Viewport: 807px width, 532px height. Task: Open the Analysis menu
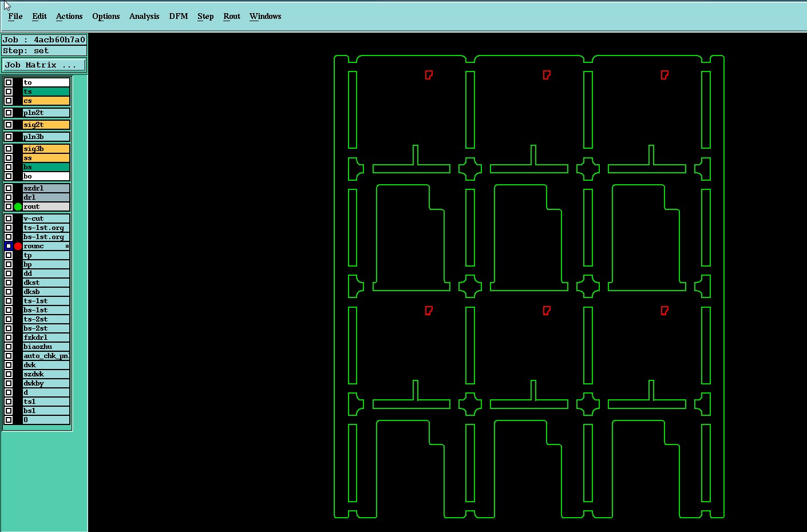[144, 16]
